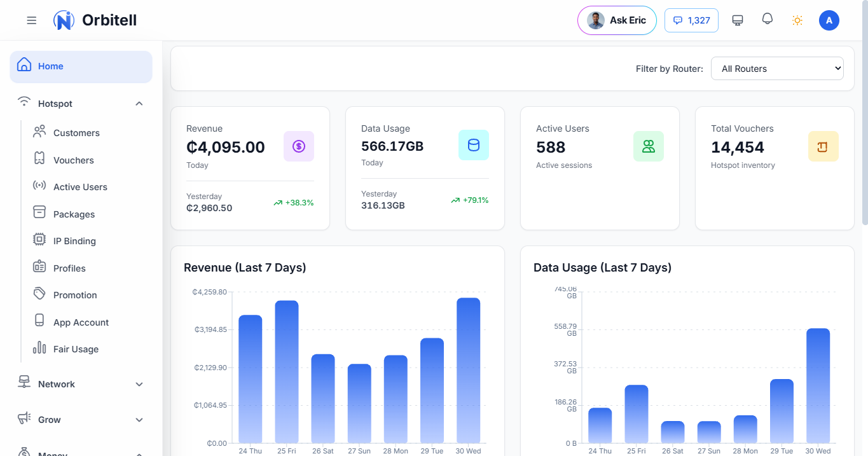Click the 588 active users value
Image resolution: width=868 pixels, height=456 pixels.
[x=551, y=148]
